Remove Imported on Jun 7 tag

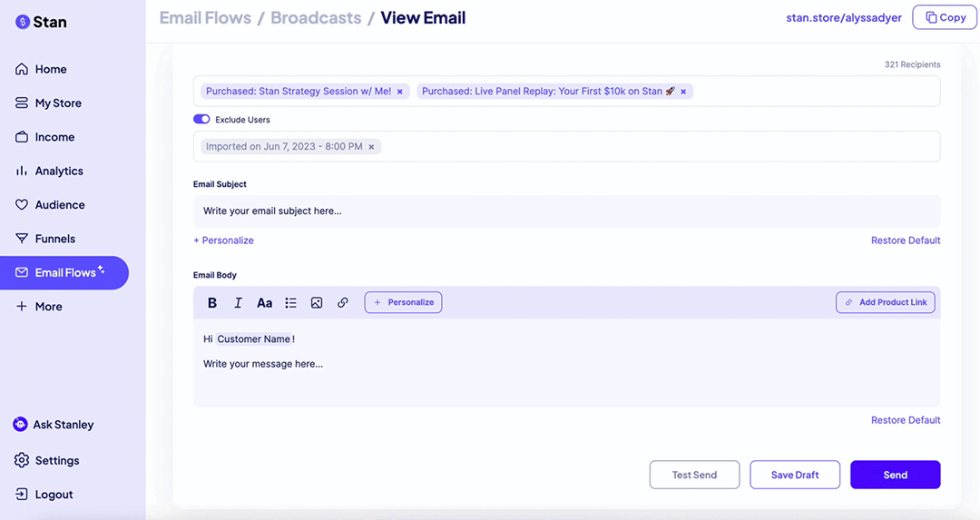pos(371,147)
